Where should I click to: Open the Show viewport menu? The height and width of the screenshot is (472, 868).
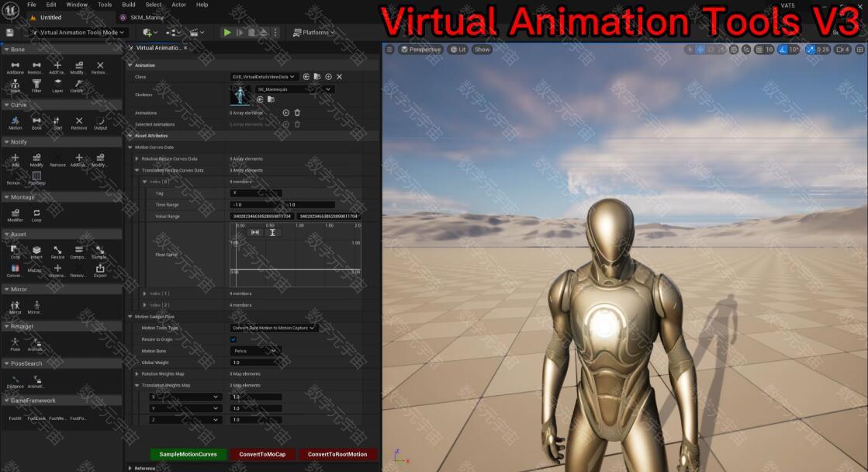tap(482, 50)
